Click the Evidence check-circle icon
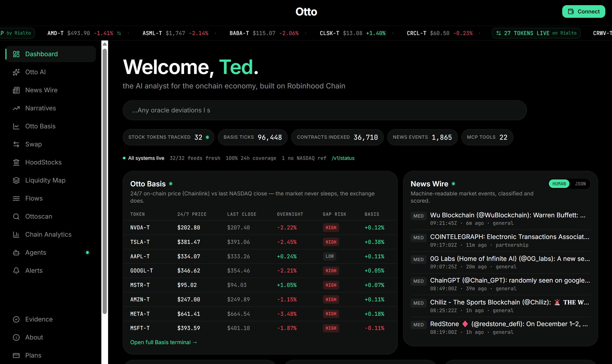Image resolution: width=612 pixels, height=364 pixels. click(16, 319)
